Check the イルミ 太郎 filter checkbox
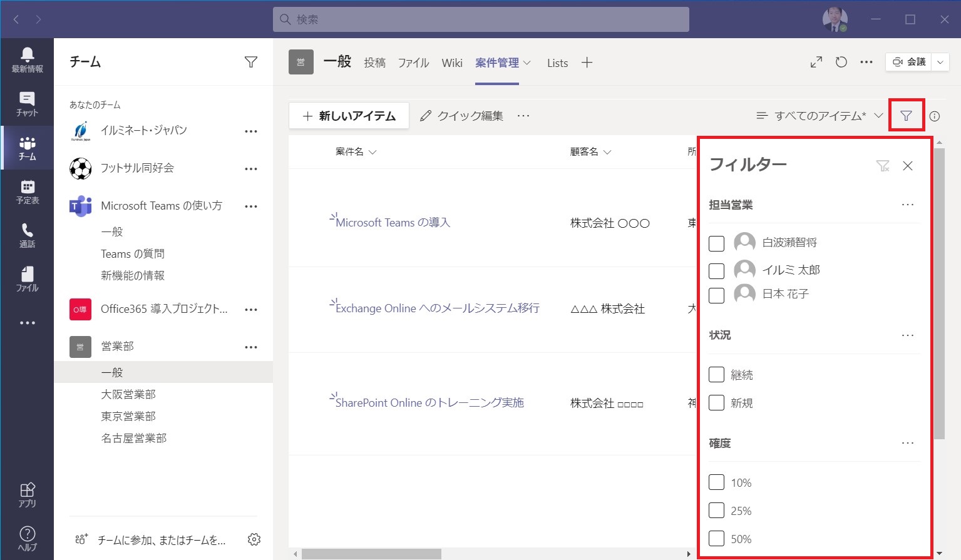Image resolution: width=961 pixels, height=560 pixels. [716, 271]
